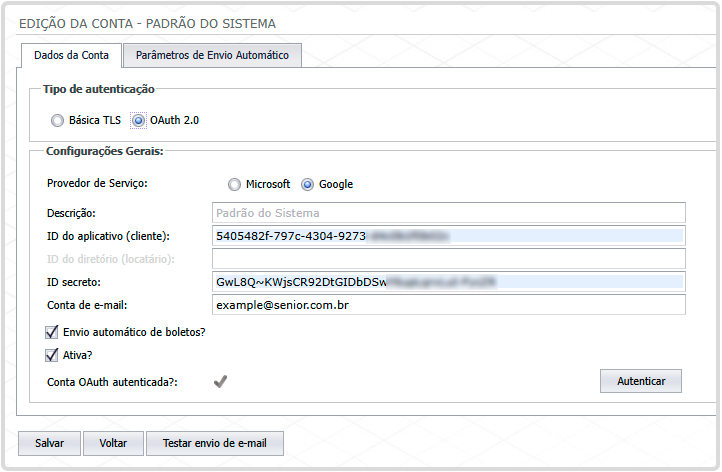Click Testar envio de e-mail button
Viewport: 722px width, 472px height.
215,442
